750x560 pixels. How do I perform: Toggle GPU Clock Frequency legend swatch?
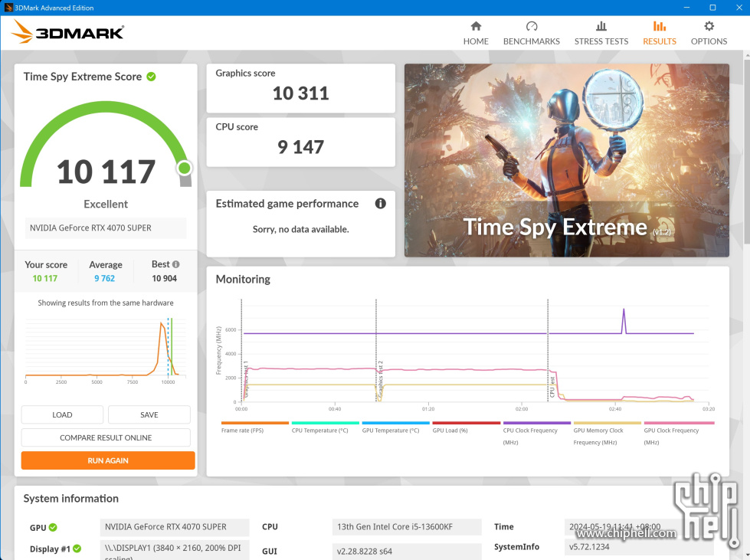pyautogui.click(x=680, y=423)
